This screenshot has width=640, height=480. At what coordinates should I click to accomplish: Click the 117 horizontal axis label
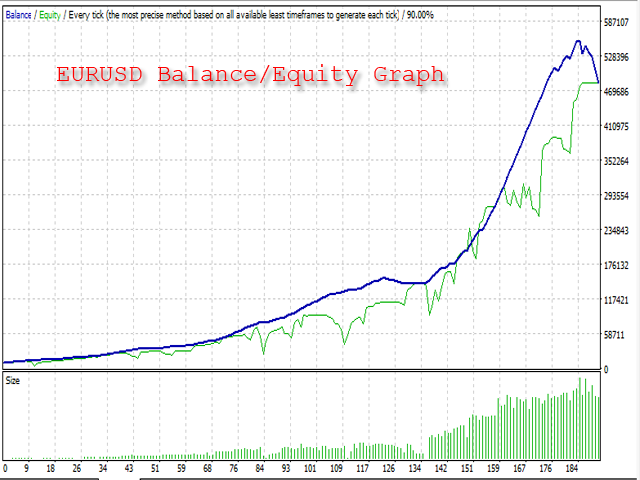click(x=362, y=468)
